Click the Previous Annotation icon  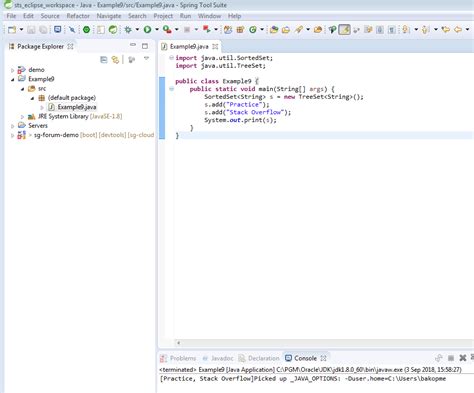point(425,30)
